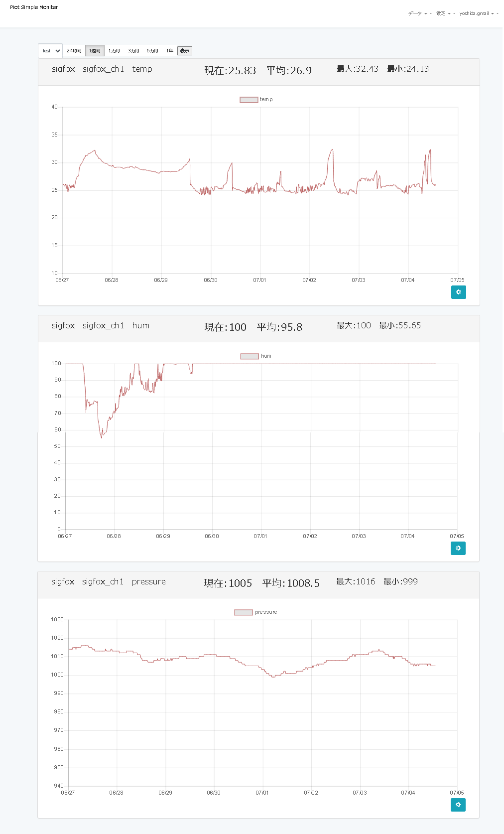Click the temp line peak near 06/27
The height and width of the screenshot is (834, 504).
95,150
